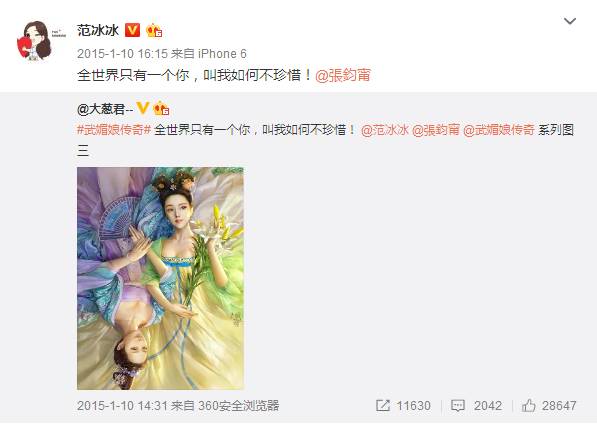Enlarge the illustrated artwork thumbnail

[160, 278]
